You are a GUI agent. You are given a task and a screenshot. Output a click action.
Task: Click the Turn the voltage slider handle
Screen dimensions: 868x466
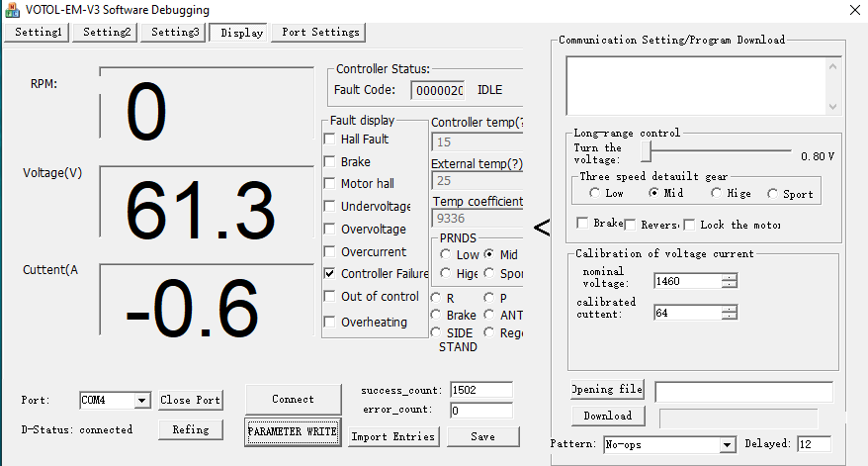pyautogui.click(x=647, y=150)
